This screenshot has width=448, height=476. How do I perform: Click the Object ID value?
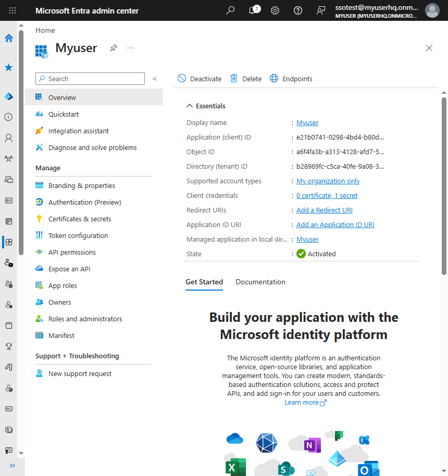point(340,152)
